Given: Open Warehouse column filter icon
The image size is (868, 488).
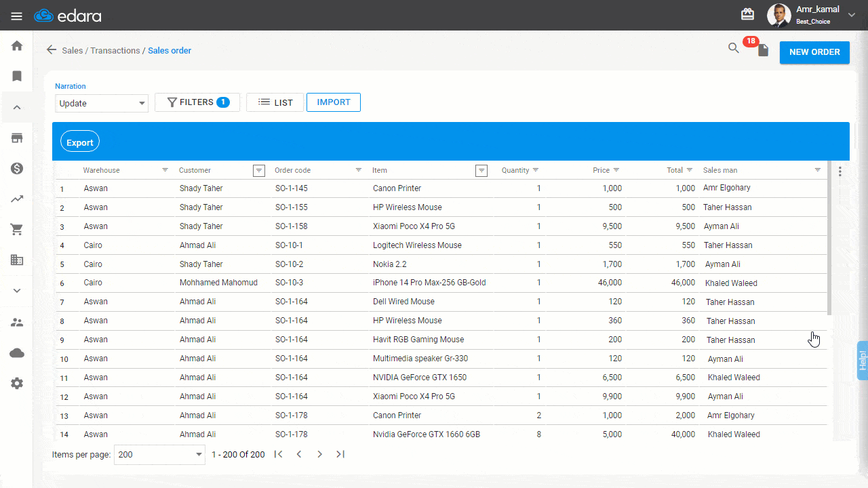Looking at the screenshot, I should 165,170.
